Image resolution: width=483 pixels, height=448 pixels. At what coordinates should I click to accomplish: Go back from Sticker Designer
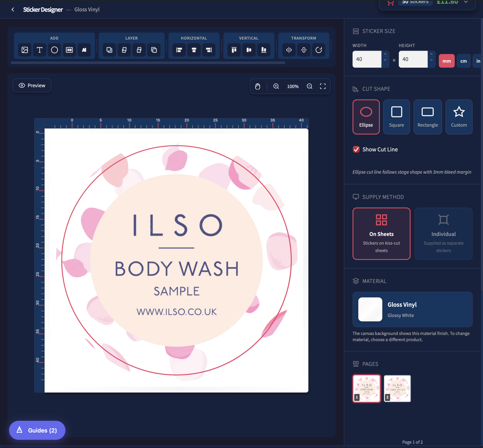[13, 9]
